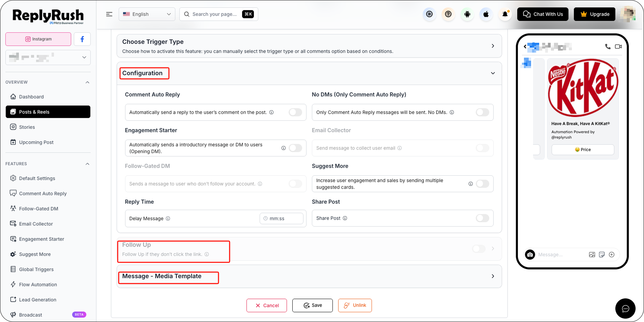Expand the Choose Trigger Type section
This screenshot has width=644, height=322.
click(x=493, y=46)
